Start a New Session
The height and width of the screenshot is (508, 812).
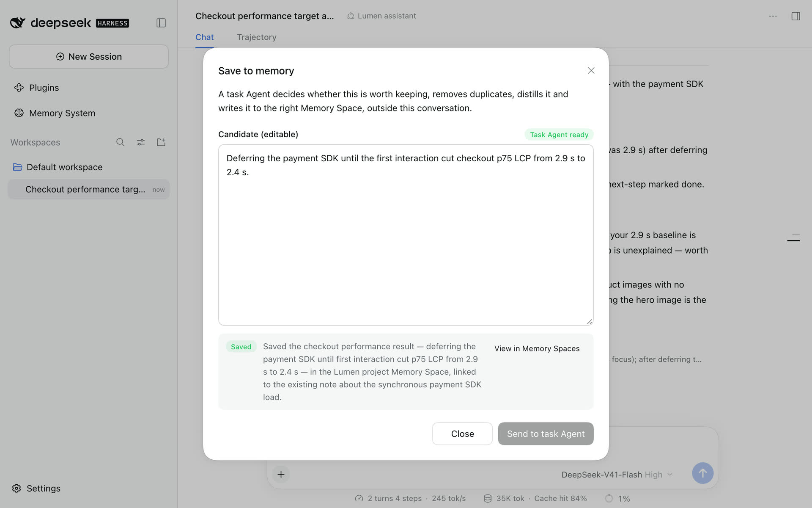(89, 56)
